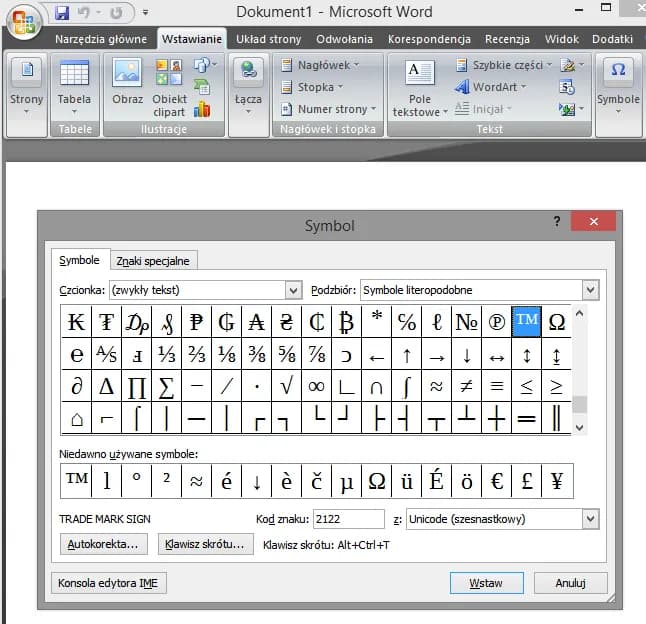Screen dimensions: 646x624
Task: Switch to Znaki specjalne tab
Action: (x=153, y=261)
